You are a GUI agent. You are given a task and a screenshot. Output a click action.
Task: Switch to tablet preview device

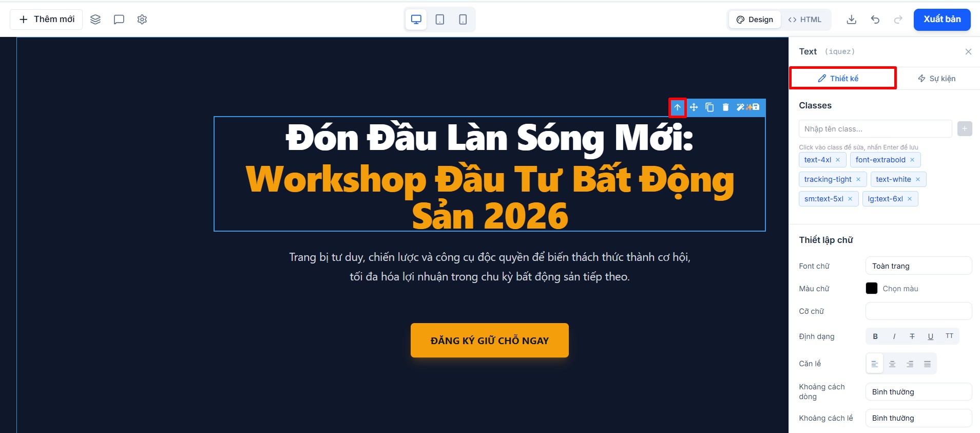pos(440,20)
